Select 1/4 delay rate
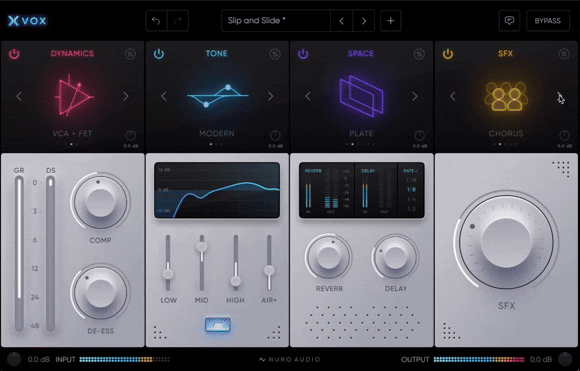This screenshot has width=580, height=371. click(411, 199)
